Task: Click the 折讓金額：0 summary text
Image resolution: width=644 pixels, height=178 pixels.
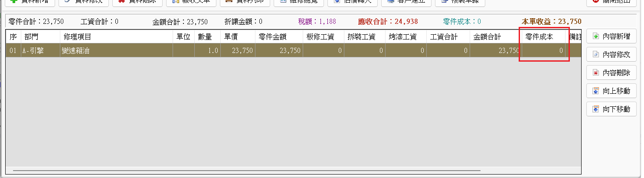Action: tap(243, 21)
